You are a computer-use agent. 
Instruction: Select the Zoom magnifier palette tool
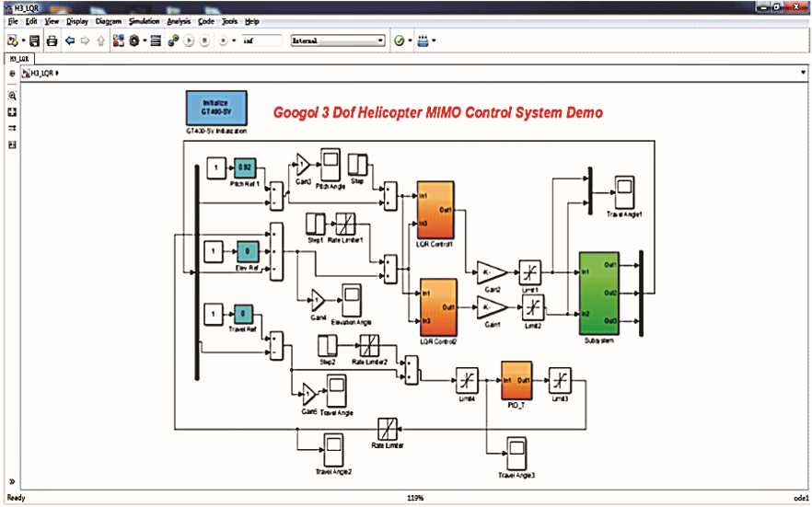click(x=13, y=97)
